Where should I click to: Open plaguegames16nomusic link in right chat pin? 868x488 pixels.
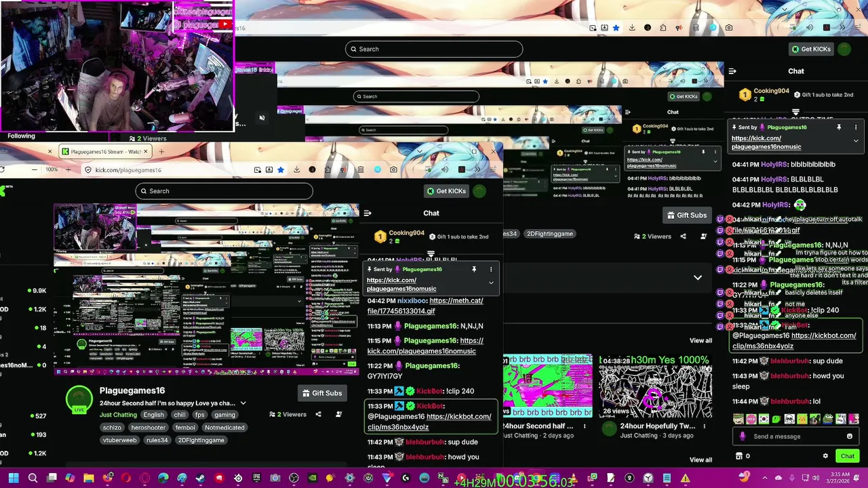point(766,142)
